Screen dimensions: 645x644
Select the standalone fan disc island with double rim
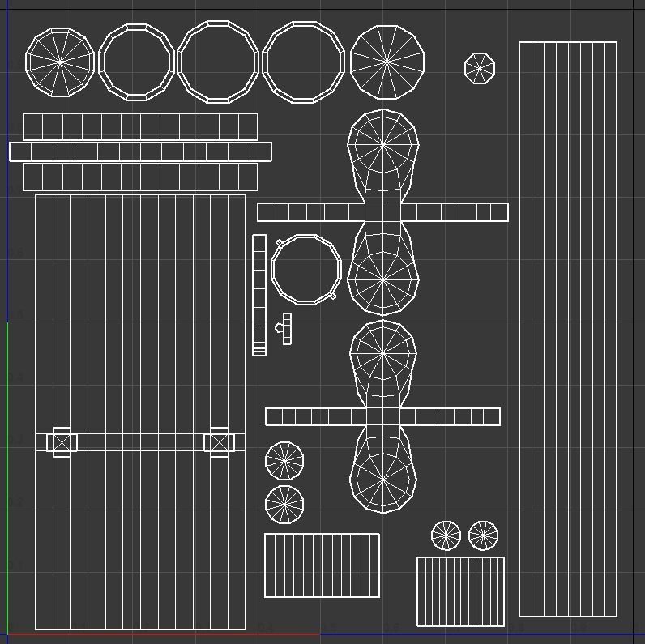(x=60, y=62)
